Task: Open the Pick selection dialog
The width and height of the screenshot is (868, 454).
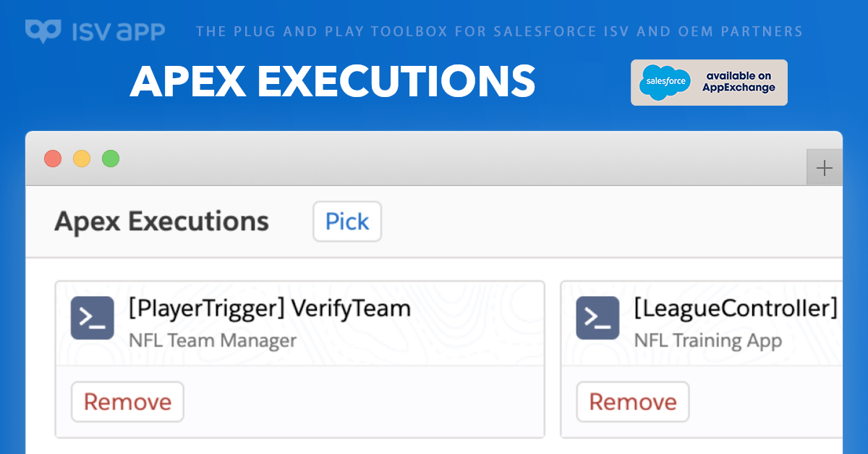Action: coord(347,222)
